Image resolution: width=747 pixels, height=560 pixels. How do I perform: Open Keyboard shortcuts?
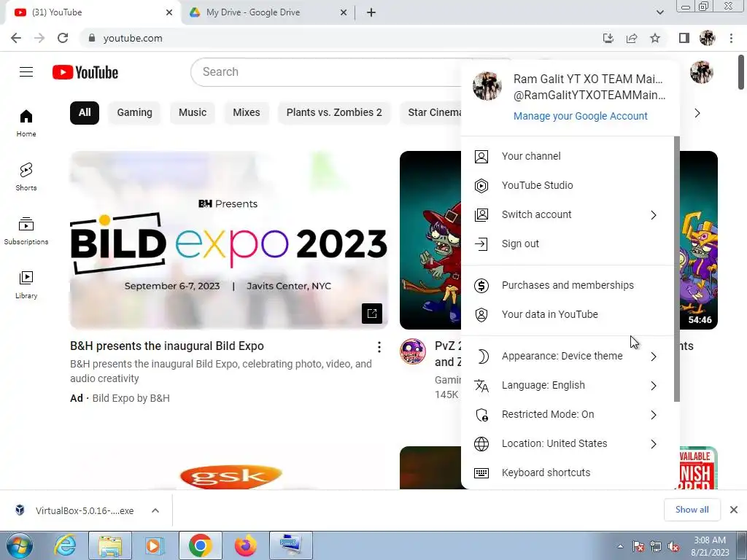(568, 472)
